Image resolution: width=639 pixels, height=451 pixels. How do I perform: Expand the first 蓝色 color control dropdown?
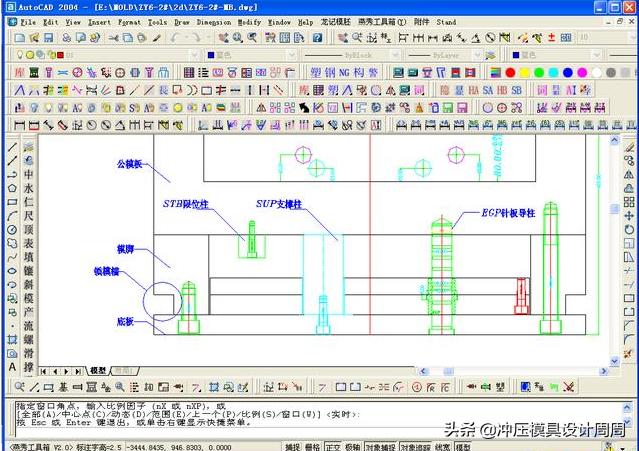[291, 55]
